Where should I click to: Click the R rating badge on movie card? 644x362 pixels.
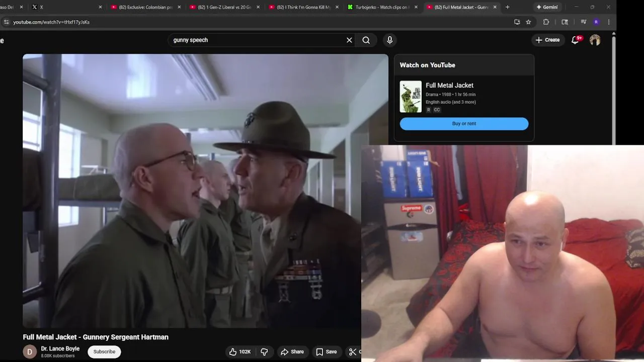(429, 110)
